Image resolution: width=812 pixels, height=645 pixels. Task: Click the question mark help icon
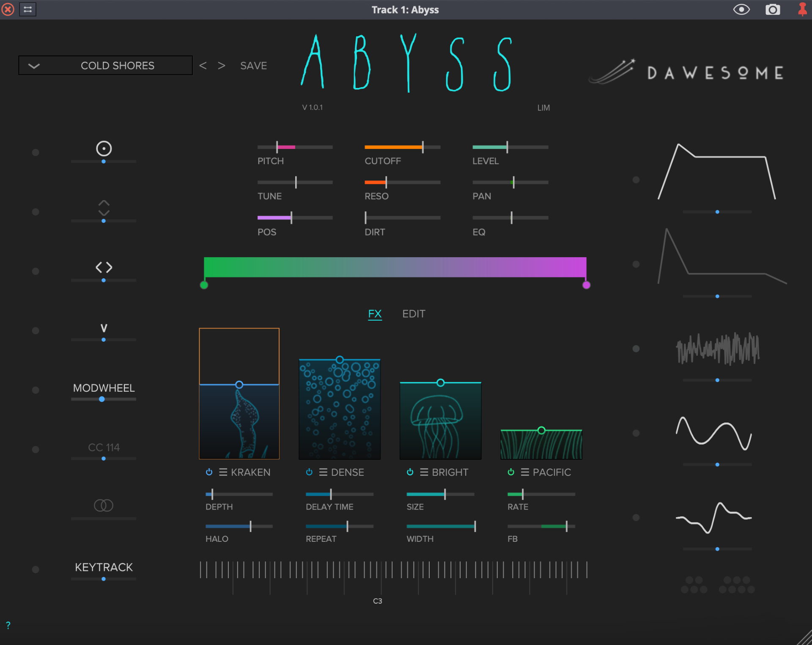8,625
